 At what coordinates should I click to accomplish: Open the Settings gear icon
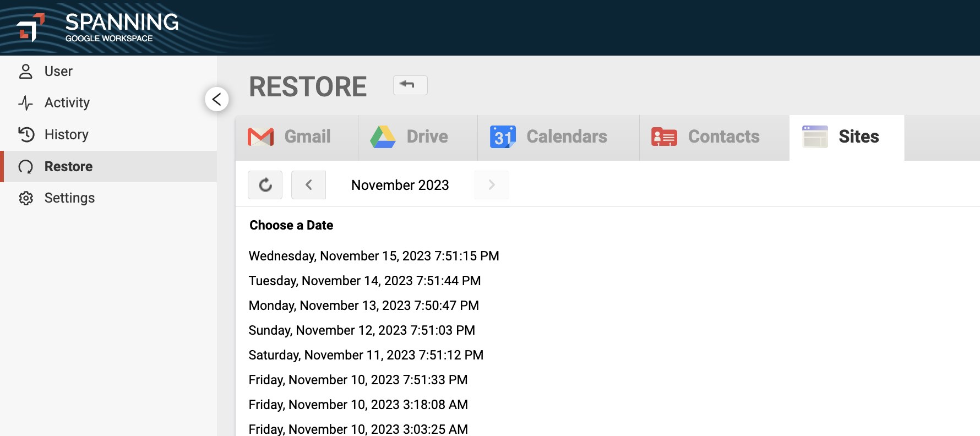click(x=26, y=198)
